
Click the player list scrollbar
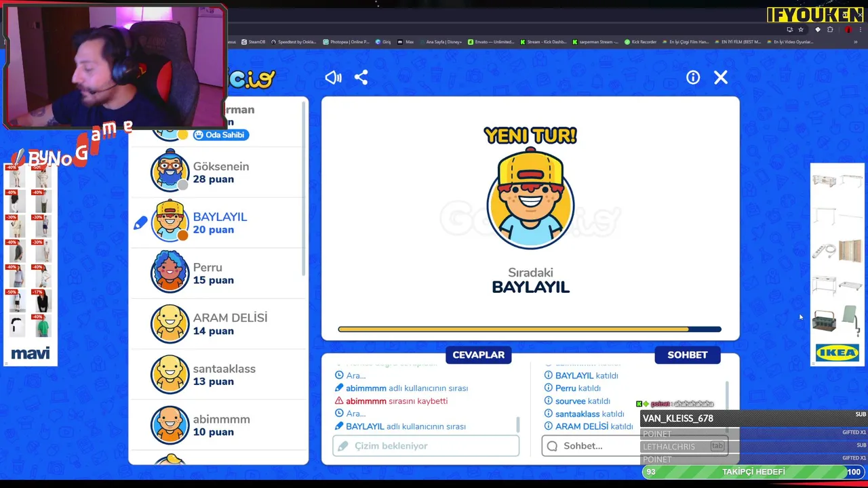click(x=304, y=190)
